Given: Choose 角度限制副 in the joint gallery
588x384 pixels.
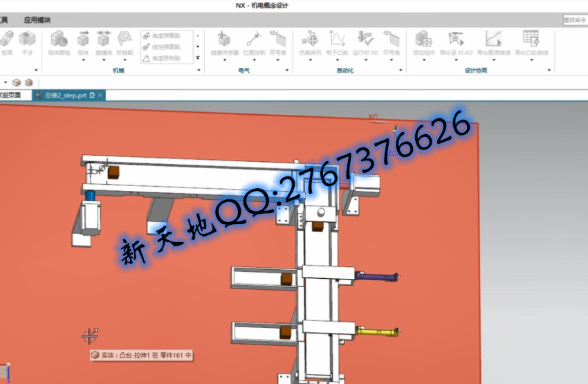Looking at the screenshot, I should click(166, 59).
